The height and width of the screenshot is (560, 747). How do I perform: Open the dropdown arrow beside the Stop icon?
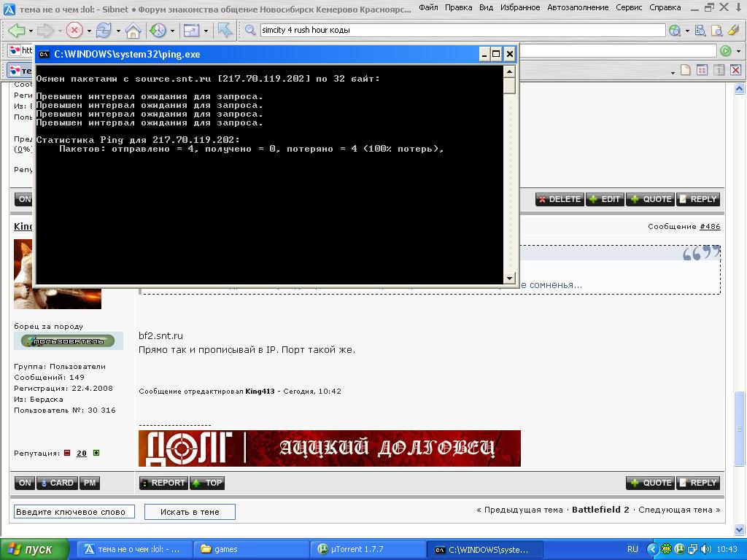point(89,31)
